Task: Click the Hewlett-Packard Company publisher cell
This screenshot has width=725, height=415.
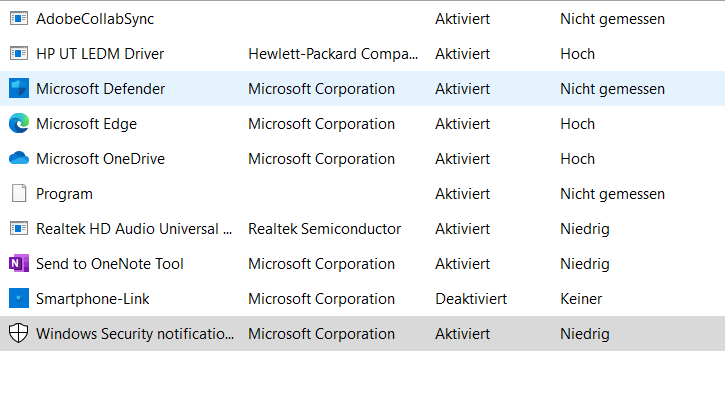Action: point(333,54)
